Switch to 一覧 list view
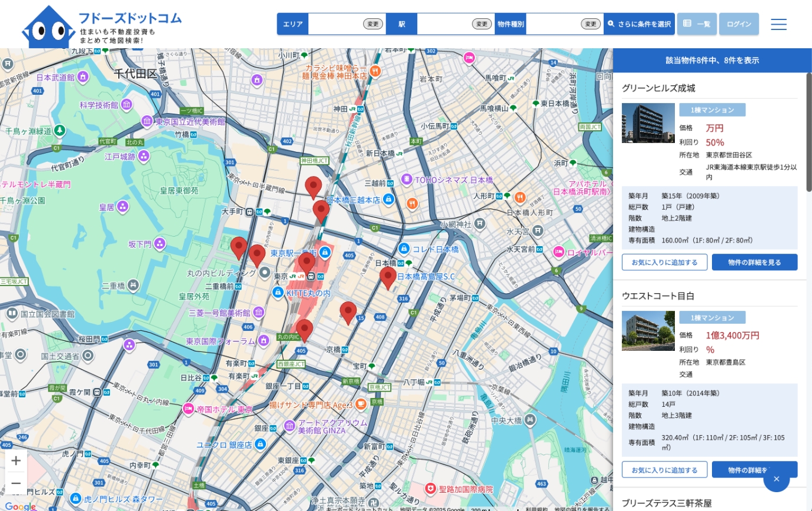 click(697, 24)
